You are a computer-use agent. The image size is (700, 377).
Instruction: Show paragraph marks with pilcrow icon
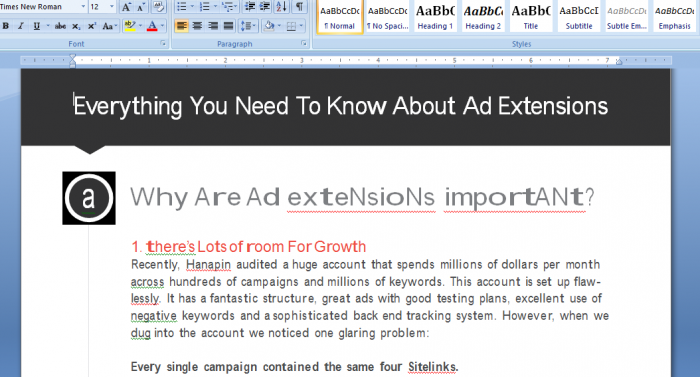pyautogui.click(x=299, y=7)
